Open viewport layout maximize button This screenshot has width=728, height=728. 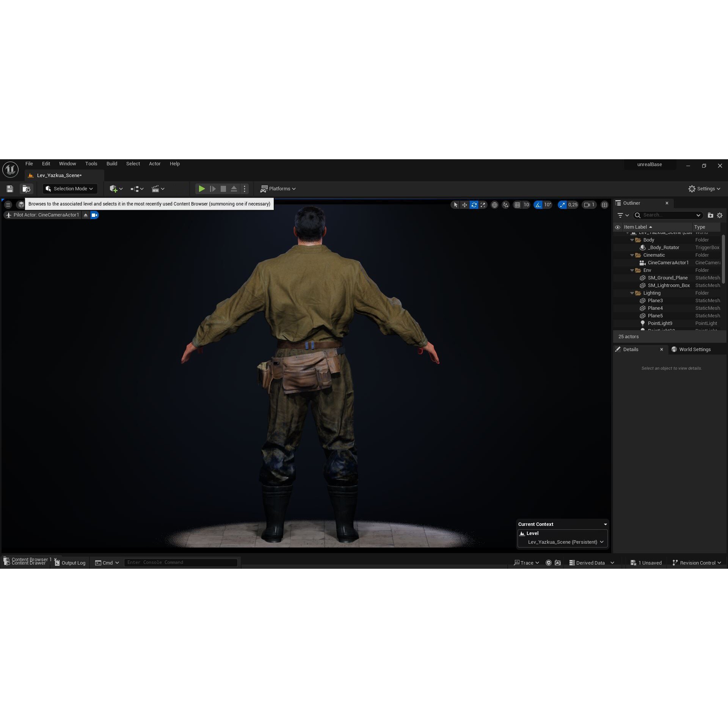pyautogui.click(x=604, y=205)
